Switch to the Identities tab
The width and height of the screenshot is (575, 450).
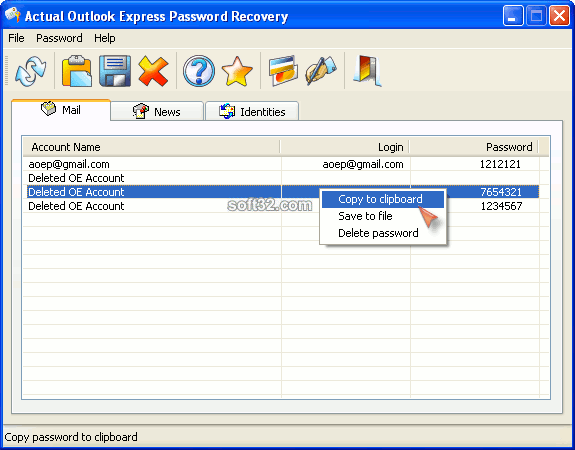tap(252, 111)
